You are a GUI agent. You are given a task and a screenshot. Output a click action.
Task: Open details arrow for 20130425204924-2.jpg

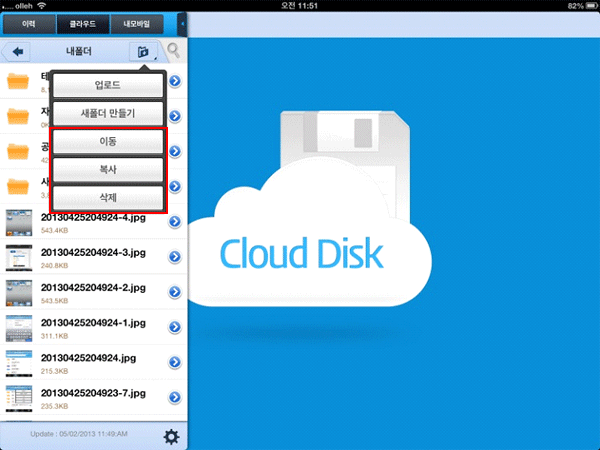[175, 292]
